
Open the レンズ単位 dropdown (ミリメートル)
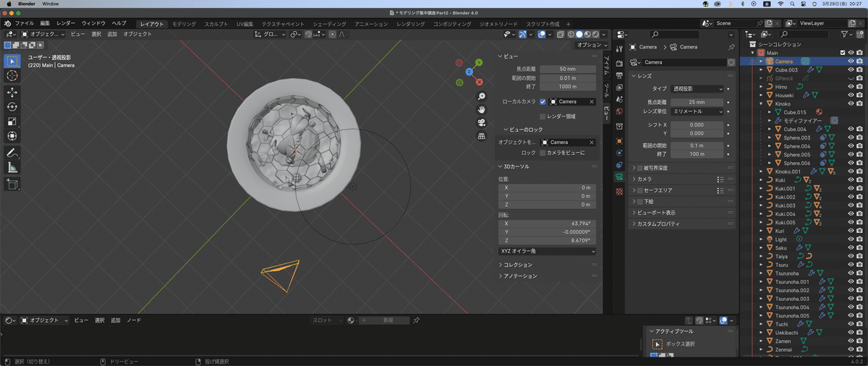(x=697, y=111)
